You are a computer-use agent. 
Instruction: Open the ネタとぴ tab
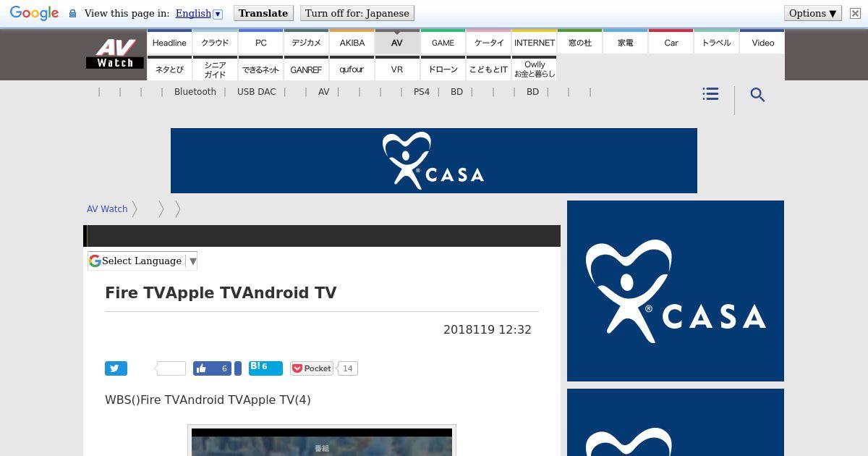coord(169,69)
